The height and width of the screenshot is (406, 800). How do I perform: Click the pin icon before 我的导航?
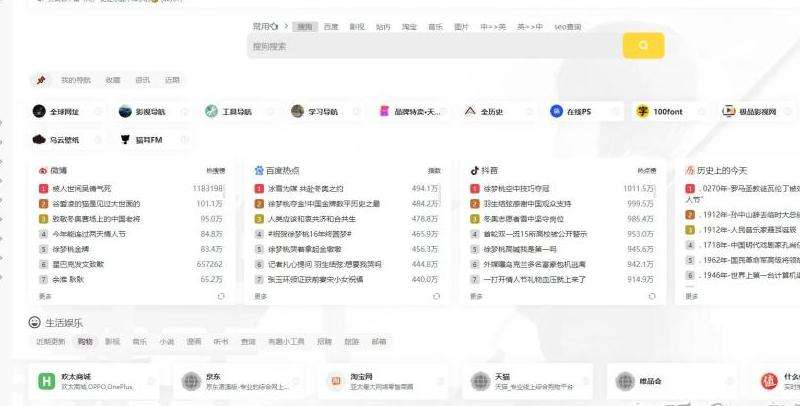41,80
